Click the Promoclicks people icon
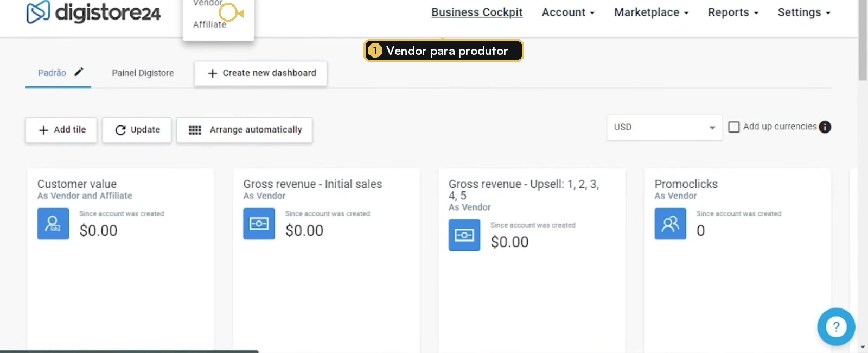868x353 pixels. coord(671,224)
